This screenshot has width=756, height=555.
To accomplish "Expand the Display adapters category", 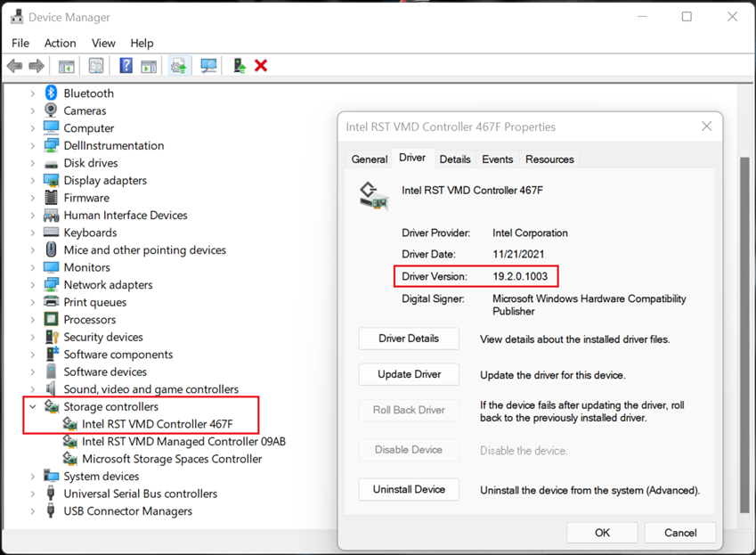I will [33, 180].
